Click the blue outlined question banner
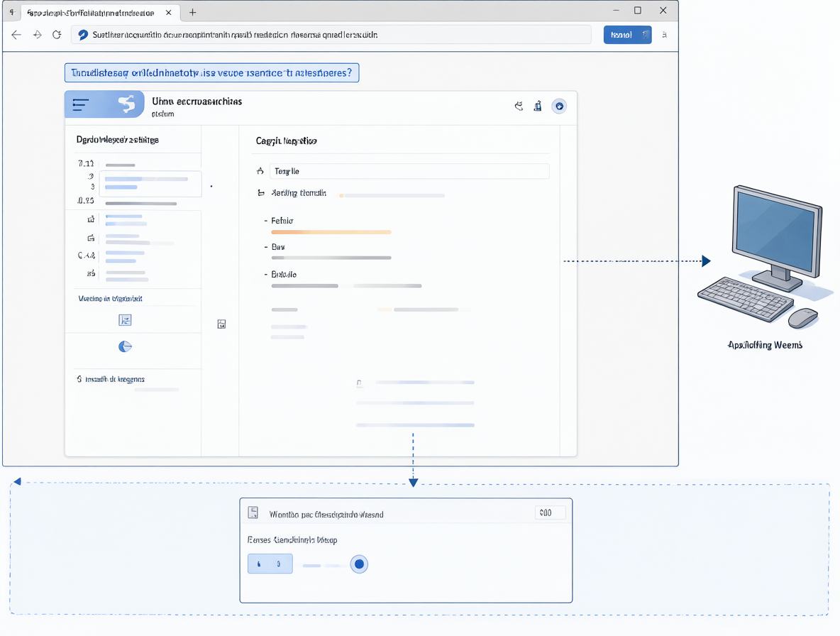The width and height of the screenshot is (840, 636). pyautogui.click(x=211, y=73)
